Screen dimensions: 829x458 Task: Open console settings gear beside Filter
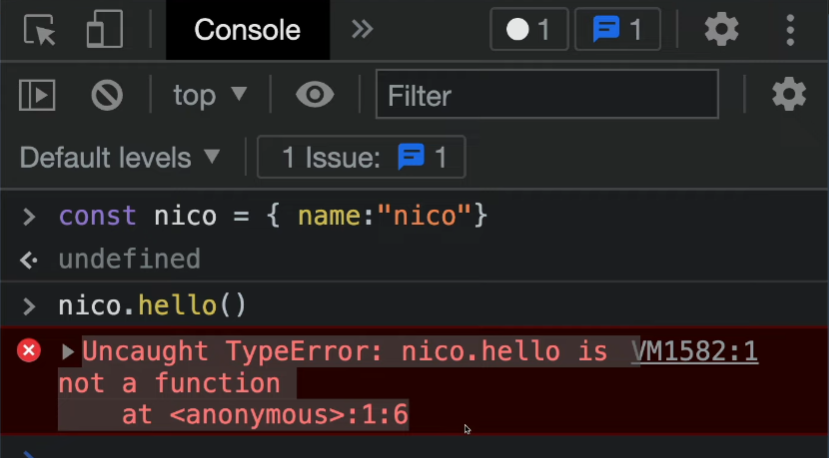(789, 94)
